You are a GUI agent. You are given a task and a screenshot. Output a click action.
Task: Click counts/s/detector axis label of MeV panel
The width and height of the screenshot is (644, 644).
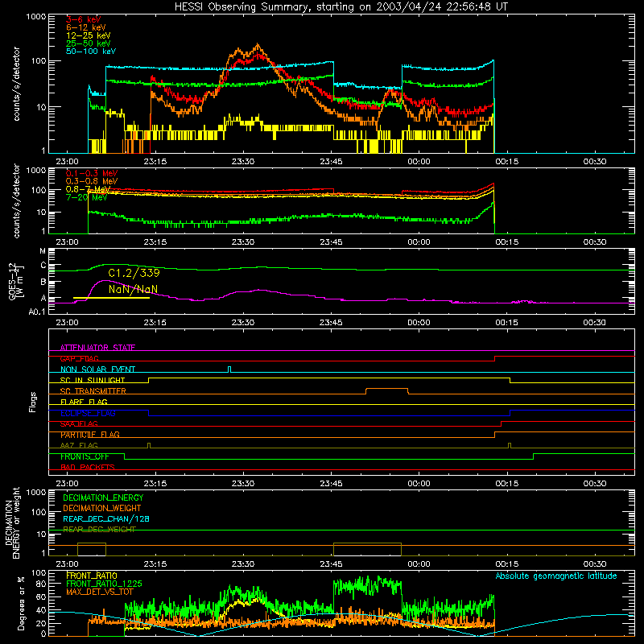pyautogui.click(x=16, y=201)
